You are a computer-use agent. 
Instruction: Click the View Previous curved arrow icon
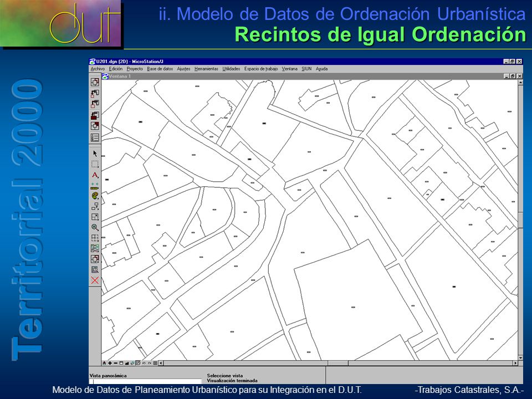tap(144, 363)
